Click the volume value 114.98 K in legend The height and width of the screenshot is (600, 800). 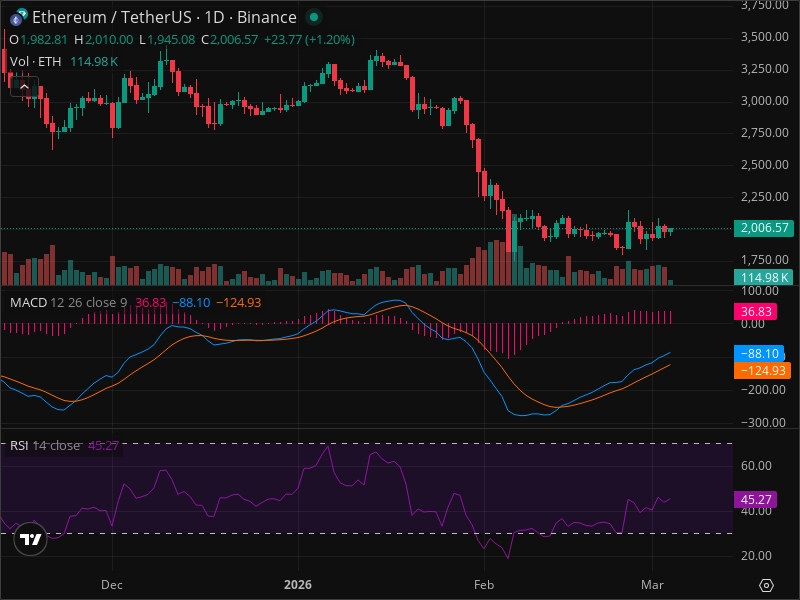point(94,62)
